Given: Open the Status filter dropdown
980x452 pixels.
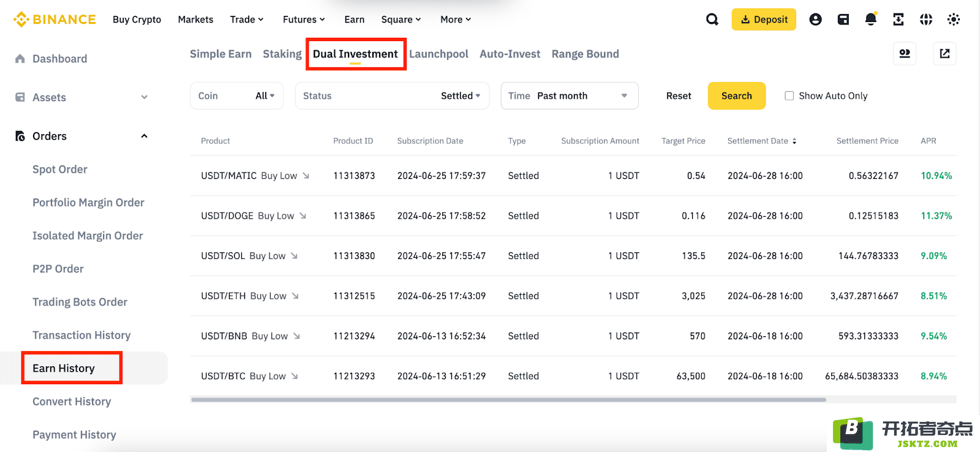Looking at the screenshot, I should (392, 96).
